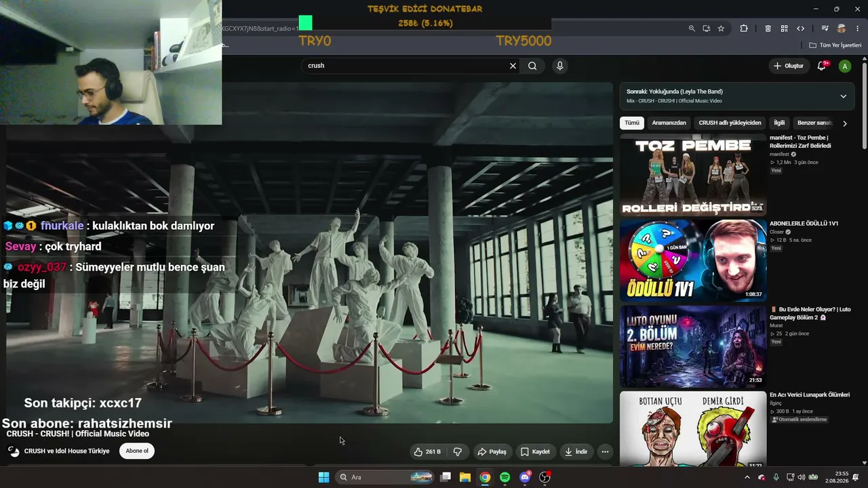This screenshot has height=488, width=868.
Task: Open the YouTube account avatar menu
Action: (x=844, y=66)
